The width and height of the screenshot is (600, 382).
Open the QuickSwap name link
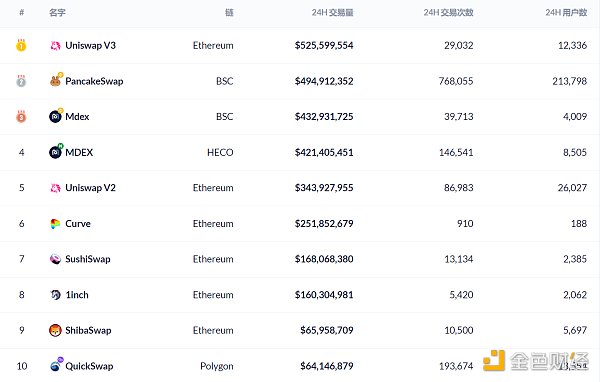point(89,366)
